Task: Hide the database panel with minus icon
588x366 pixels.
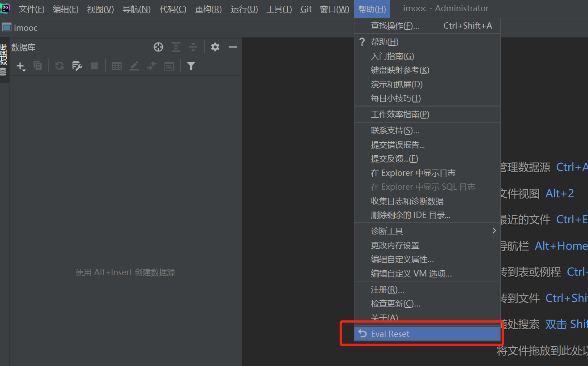Action: (x=232, y=47)
